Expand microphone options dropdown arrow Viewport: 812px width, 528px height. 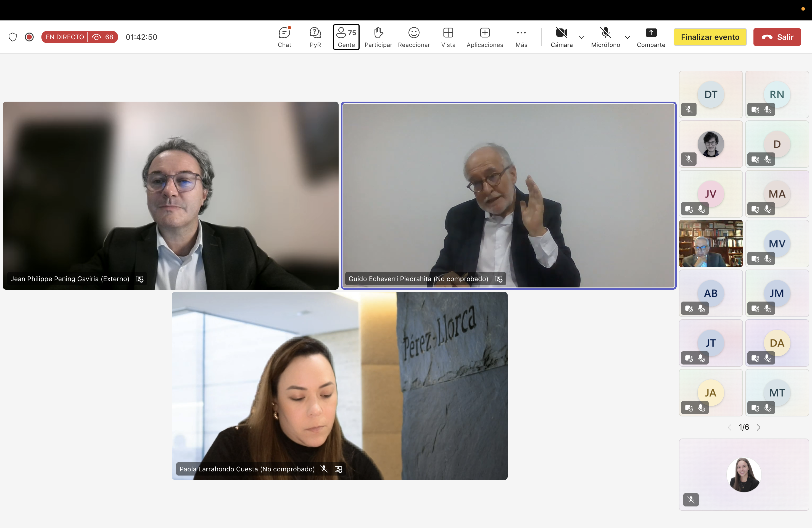click(627, 37)
